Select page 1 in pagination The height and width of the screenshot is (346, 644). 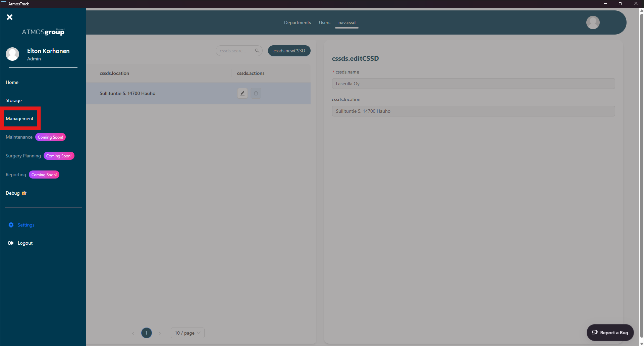[147, 333]
